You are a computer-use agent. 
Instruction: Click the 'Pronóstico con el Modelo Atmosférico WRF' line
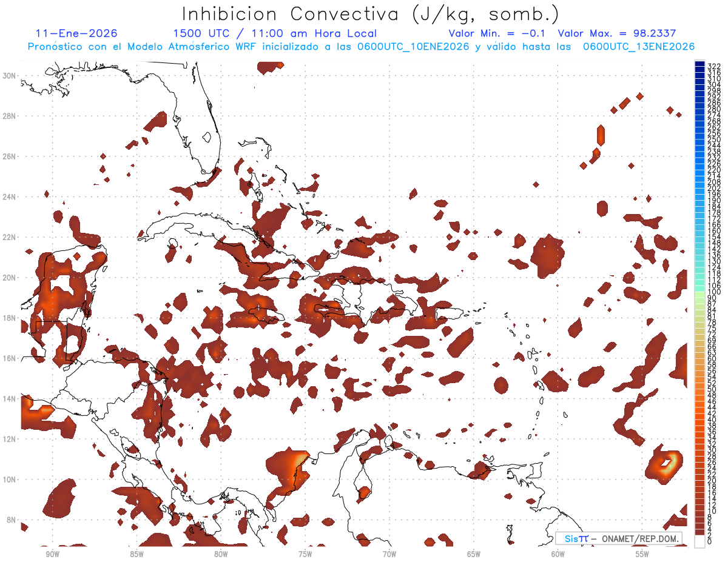(361, 46)
